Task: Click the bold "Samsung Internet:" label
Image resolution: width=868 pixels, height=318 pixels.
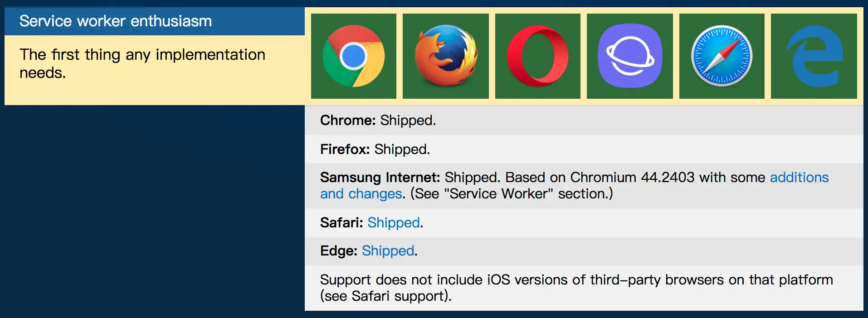Action: (x=380, y=178)
